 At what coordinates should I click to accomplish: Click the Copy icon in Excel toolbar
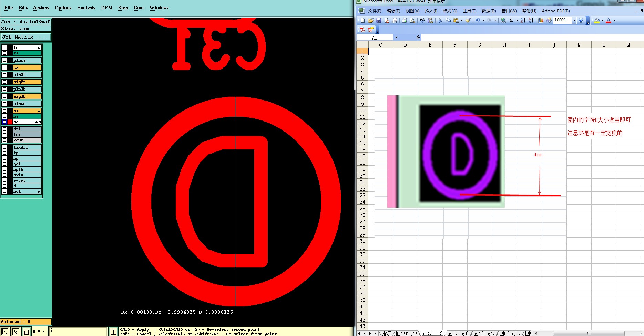[x=448, y=20]
